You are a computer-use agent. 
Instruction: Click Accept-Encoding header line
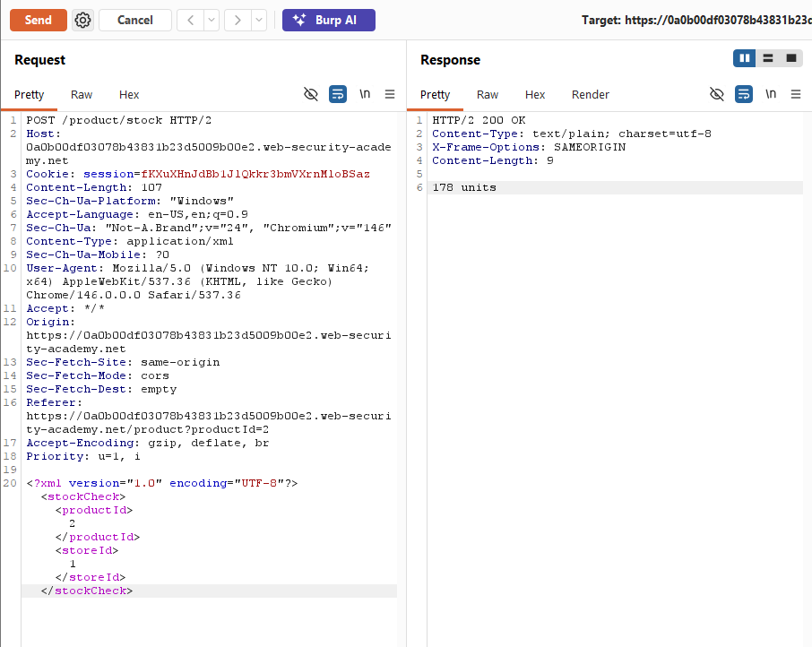[148, 443]
